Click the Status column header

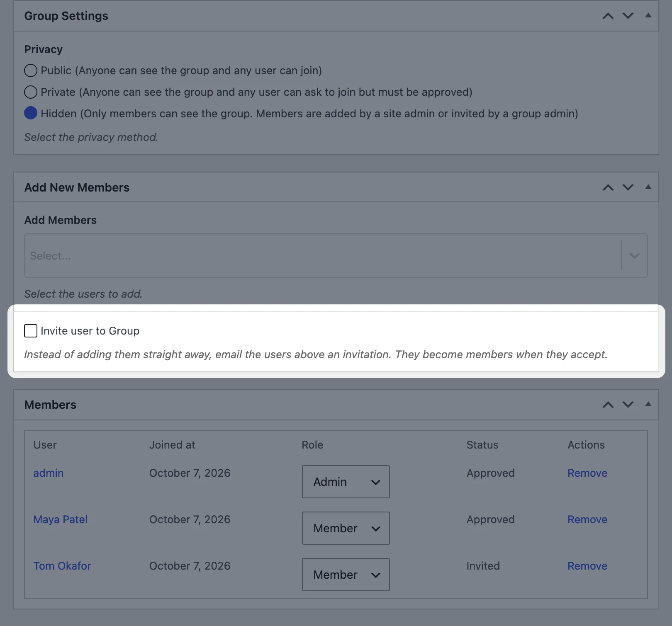coord(482,445)
